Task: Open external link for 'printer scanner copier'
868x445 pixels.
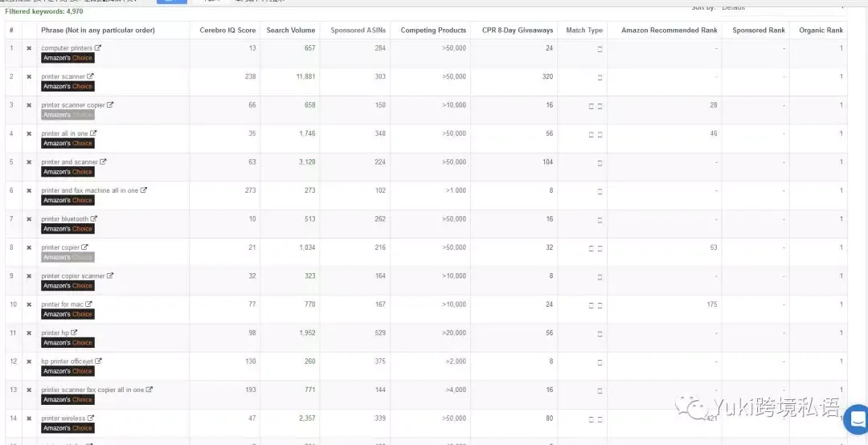Action: click(x=110, y=104)
